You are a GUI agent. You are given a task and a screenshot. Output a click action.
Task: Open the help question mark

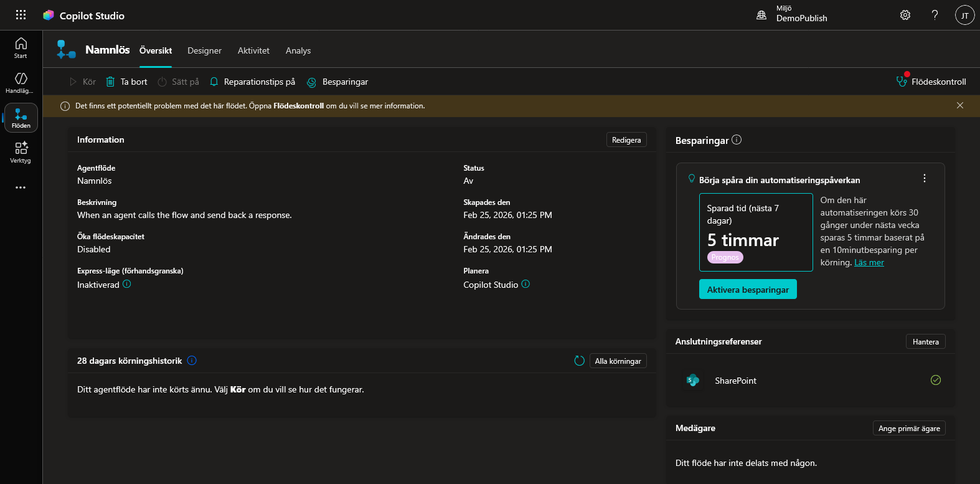click(935, 15)
